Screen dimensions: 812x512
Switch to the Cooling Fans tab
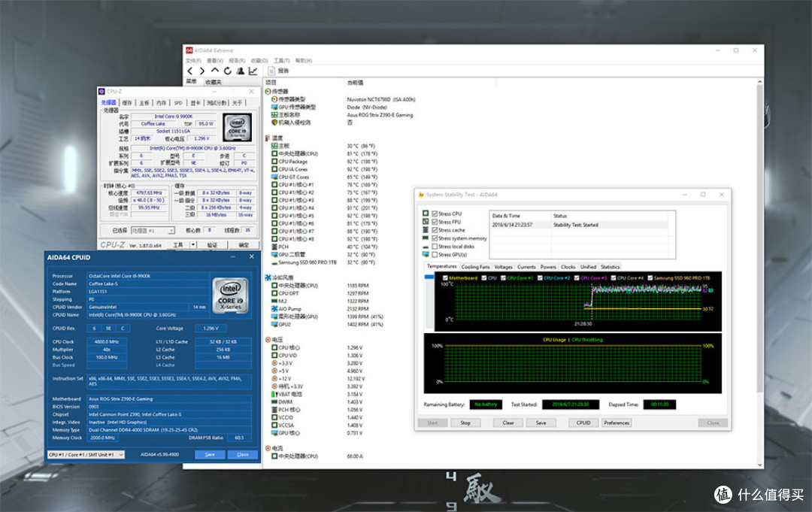point(475,267)
